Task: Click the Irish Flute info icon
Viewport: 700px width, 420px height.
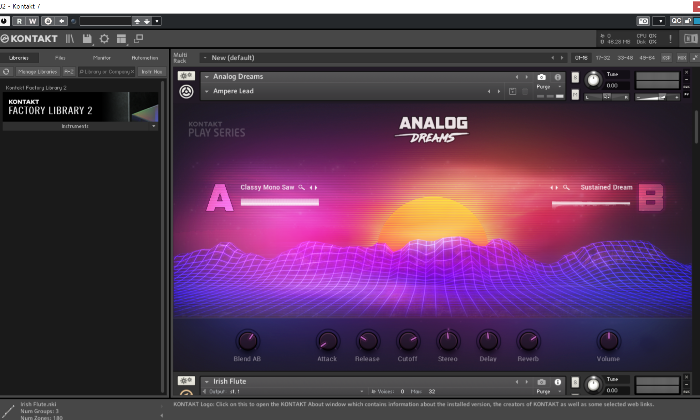Action: click(x=558, y=382)
